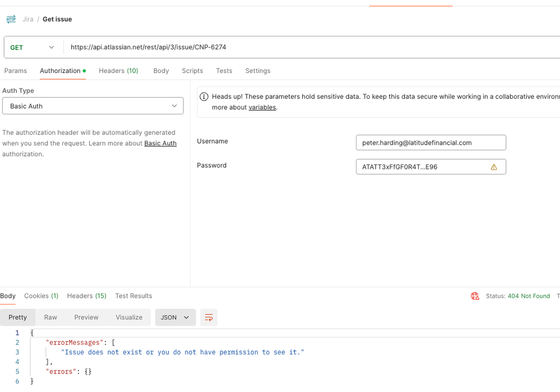Screen dimensions: 560x392
Task: Switch to the Scripts tab
Action: tap(192, 71)
